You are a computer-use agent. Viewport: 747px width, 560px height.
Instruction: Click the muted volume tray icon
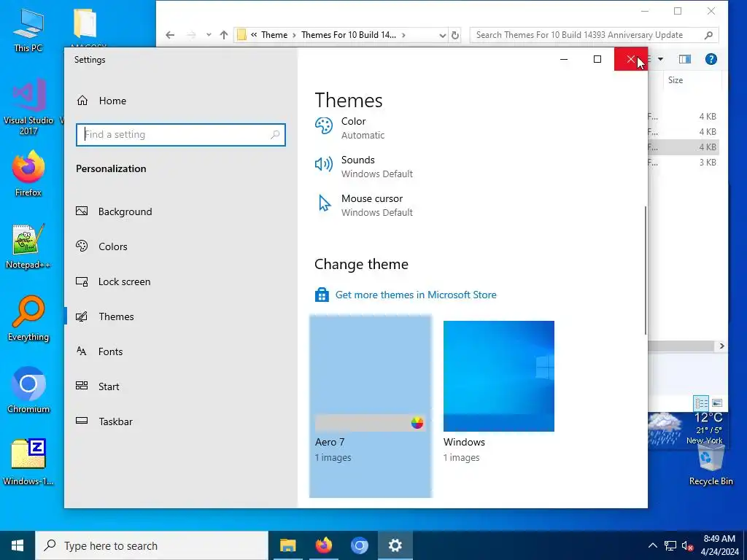click(x=687, y=545)
